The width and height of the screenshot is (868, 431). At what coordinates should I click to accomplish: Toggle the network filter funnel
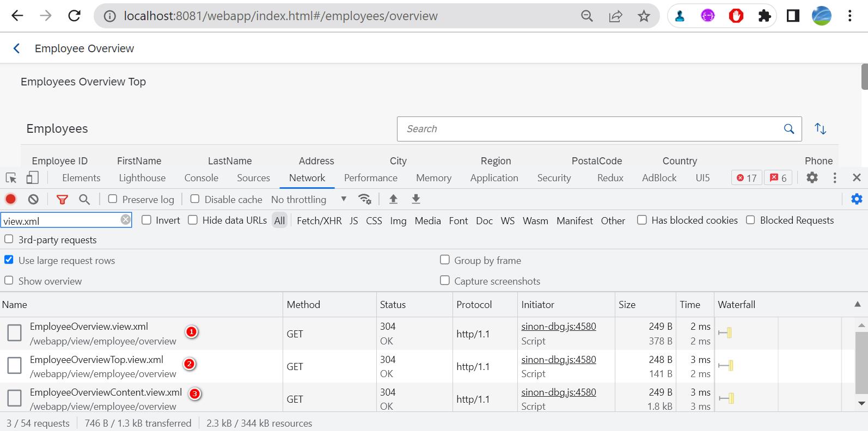[62, 200]
